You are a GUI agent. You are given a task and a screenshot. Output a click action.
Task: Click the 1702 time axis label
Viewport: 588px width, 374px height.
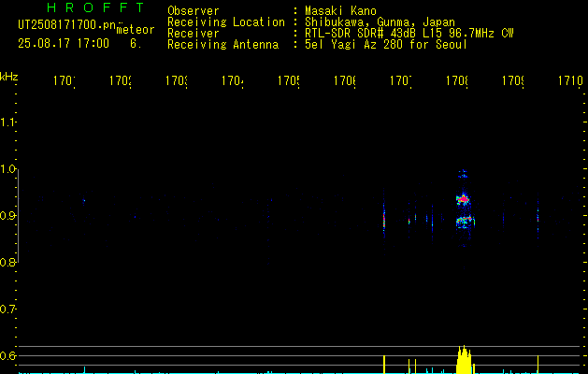pyautogui.click(x=121, y=81)
